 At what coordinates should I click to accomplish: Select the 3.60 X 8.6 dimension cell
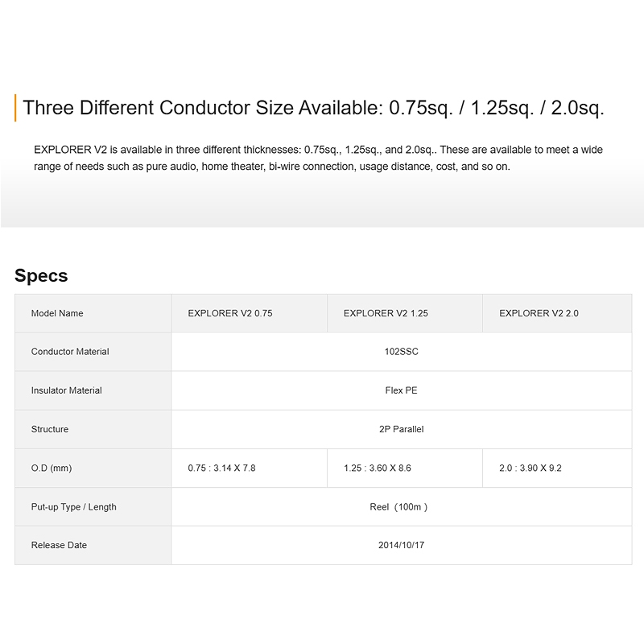[x=378, y=468]
